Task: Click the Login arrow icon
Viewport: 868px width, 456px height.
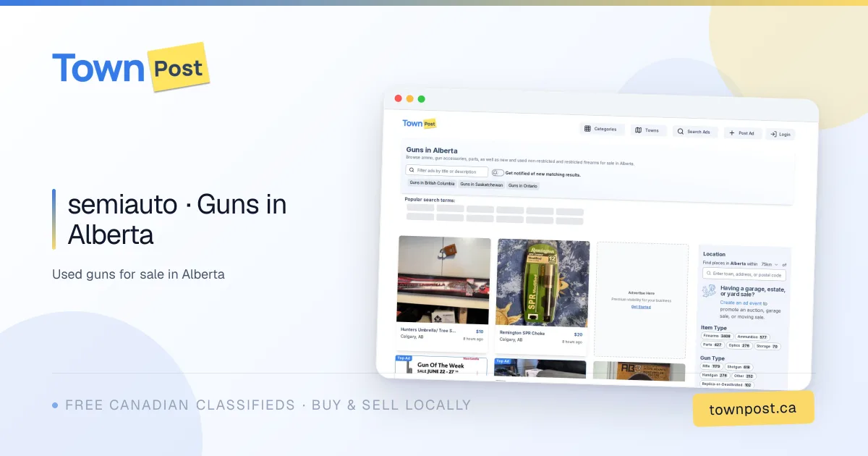Action: click(773, 134)
